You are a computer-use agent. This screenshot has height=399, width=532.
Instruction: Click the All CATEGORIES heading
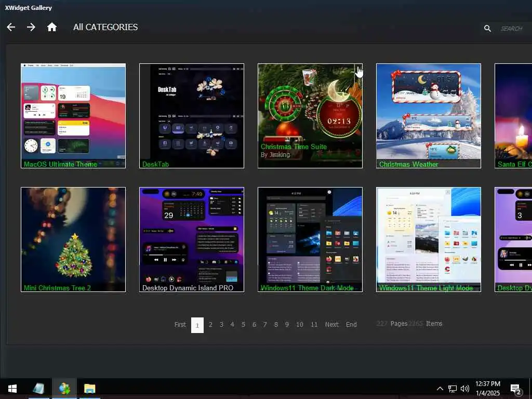point(105,27)
